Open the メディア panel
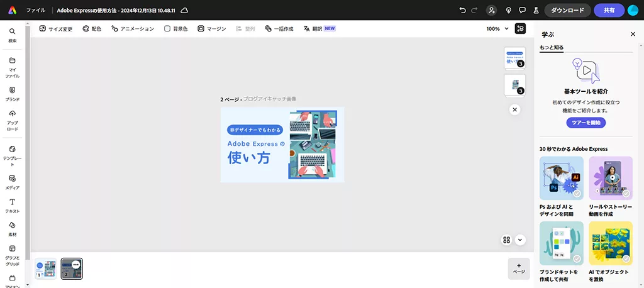Viewport: 644px width, 288px height. click(x=13, y=182)
